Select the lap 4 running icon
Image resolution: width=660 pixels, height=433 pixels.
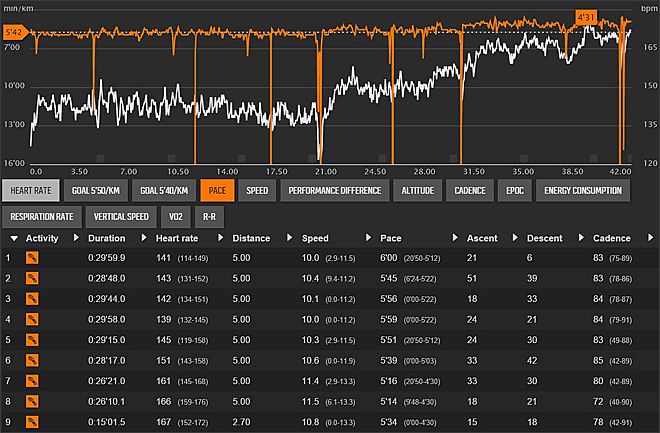[x=32, y=319]
